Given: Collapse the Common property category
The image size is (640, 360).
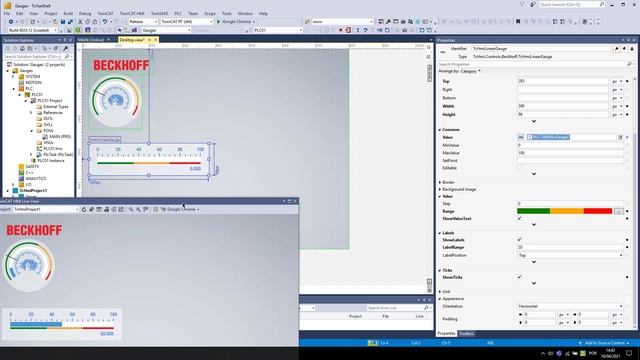Looking at the screenshot, I should [x=440, y=130].
